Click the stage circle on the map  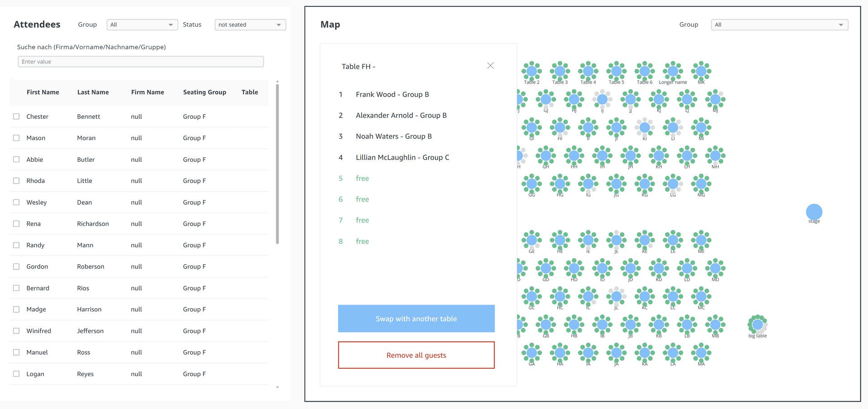pos(814,212)
